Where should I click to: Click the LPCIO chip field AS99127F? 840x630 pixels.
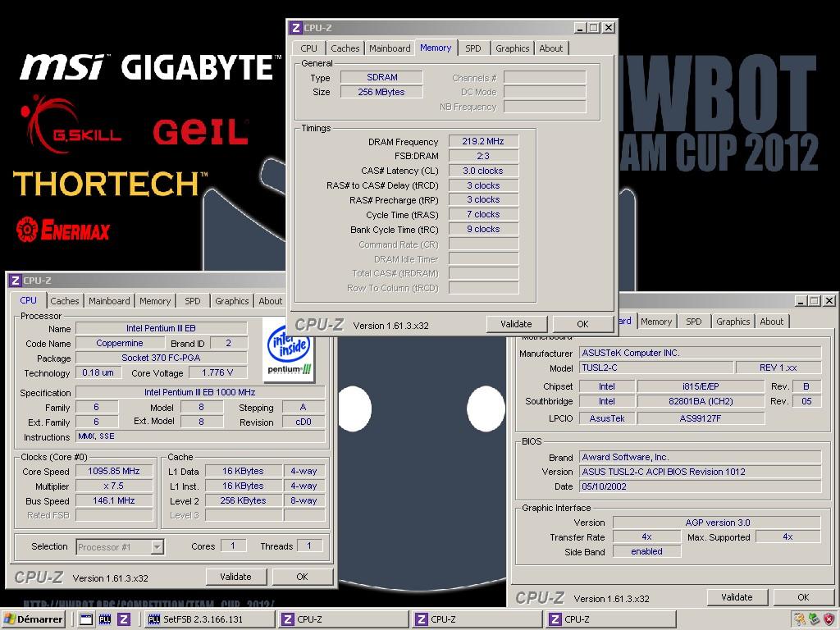tap(701, 418)
